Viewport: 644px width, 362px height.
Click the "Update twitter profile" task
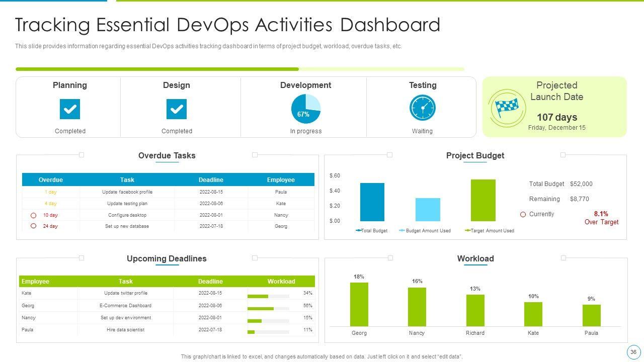pos(126,293)
